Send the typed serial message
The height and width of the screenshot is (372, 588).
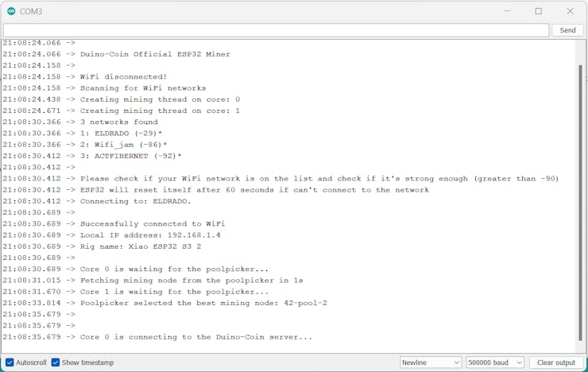[x=567, y=30]
